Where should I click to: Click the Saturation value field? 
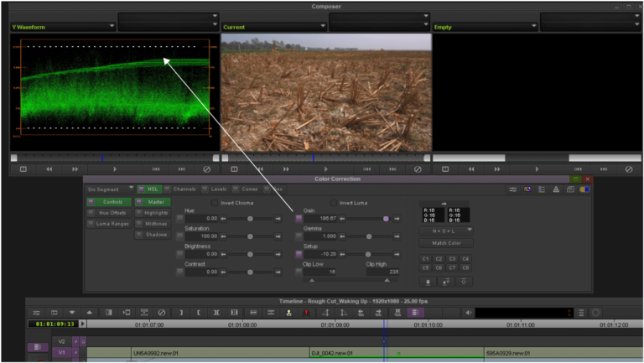pos(201,236)
